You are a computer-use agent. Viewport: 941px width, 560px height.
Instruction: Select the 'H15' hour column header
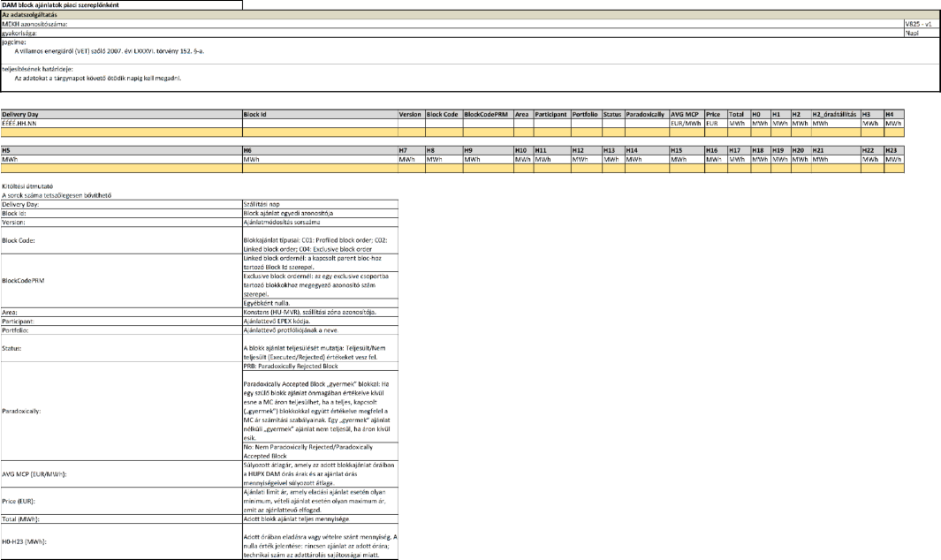tap(687, 150)
